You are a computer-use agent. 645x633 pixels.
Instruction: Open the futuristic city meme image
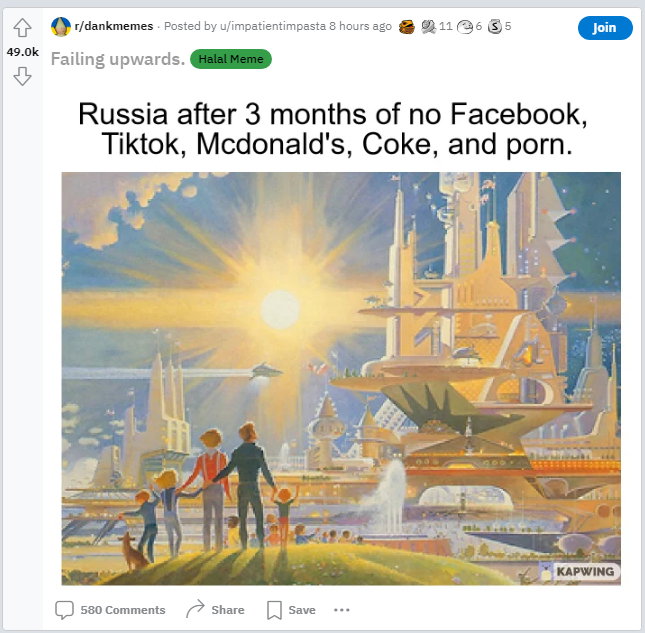tap(341, 378)
